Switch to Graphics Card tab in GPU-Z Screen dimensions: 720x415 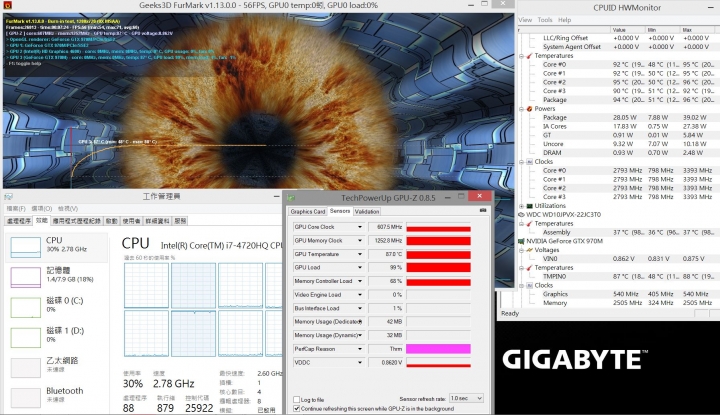click(x=308, y=212)
